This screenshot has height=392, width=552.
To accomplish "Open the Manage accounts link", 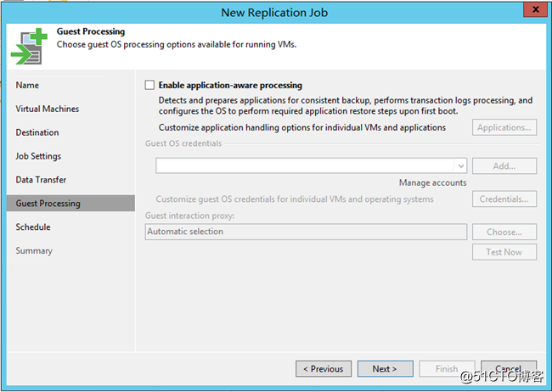I will [x=432, y=182].
